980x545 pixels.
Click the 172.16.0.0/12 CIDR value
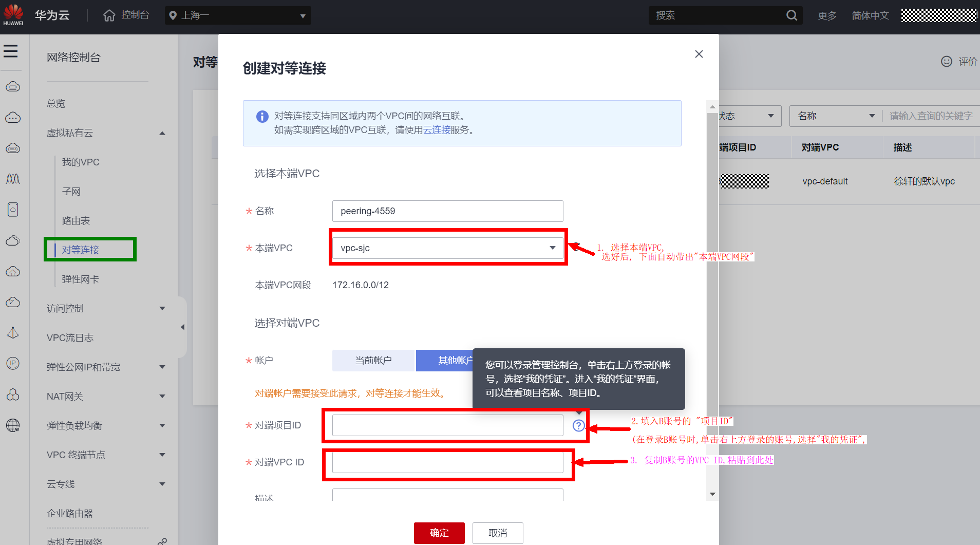pos(361,285)
